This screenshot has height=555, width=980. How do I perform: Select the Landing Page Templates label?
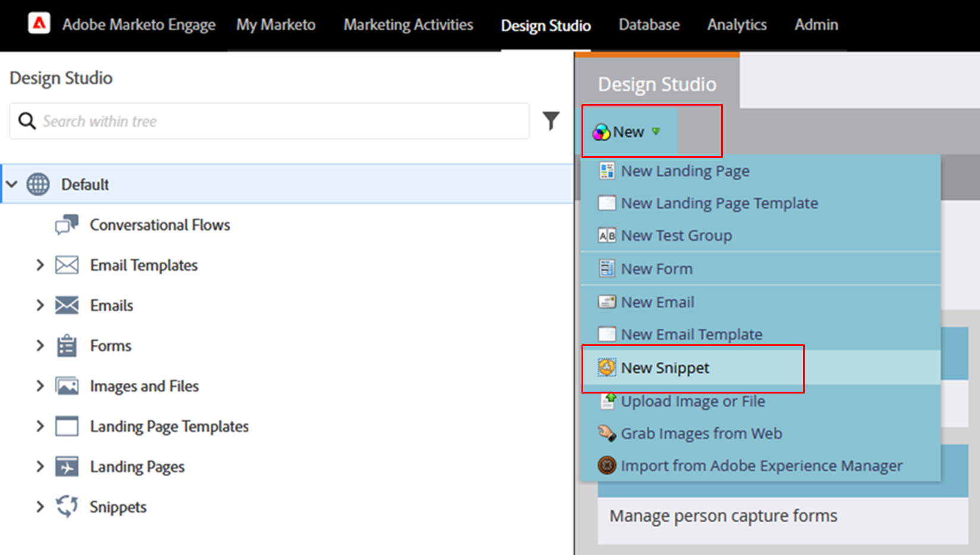pos(169,426)
